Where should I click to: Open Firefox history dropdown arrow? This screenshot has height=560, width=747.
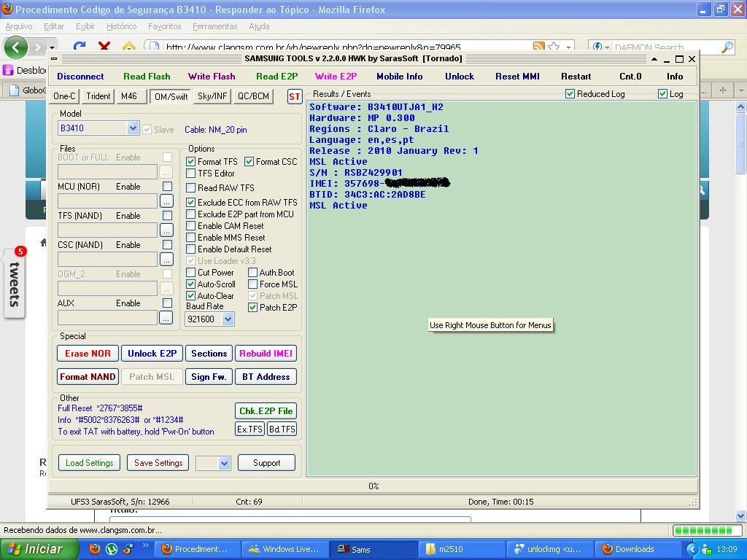52,47
